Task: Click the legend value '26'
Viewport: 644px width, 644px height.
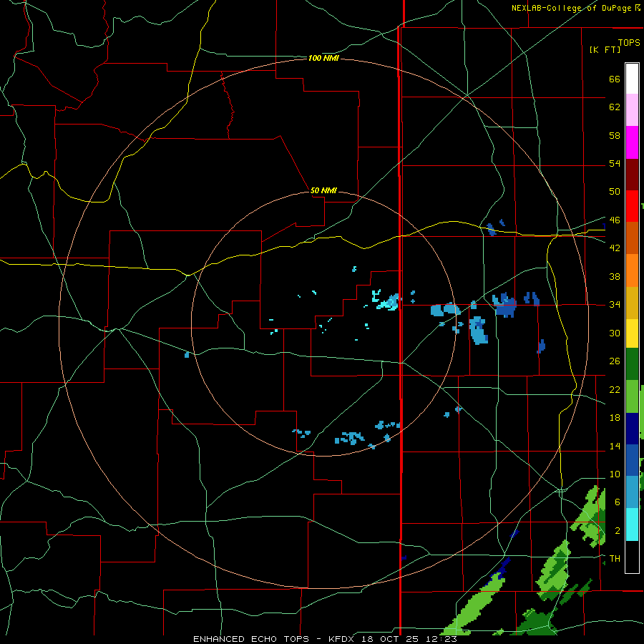Action: click(x=615, y=361)
